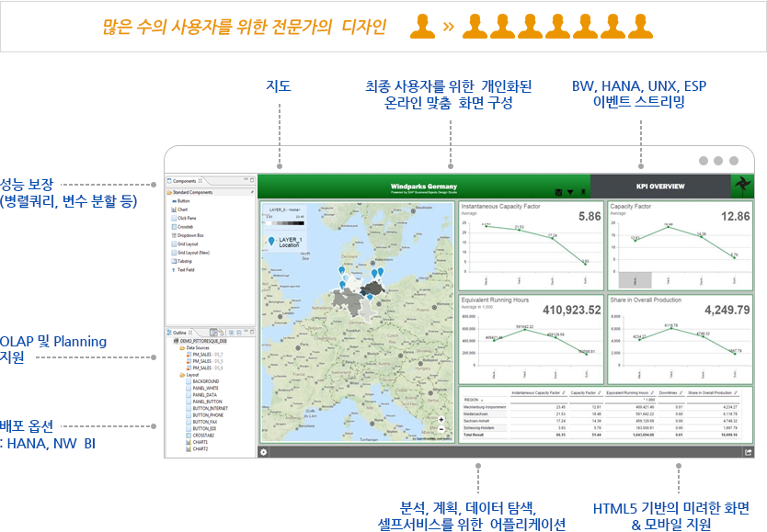
Task: Click the export icon at bottom right
Action: [749, 451]
